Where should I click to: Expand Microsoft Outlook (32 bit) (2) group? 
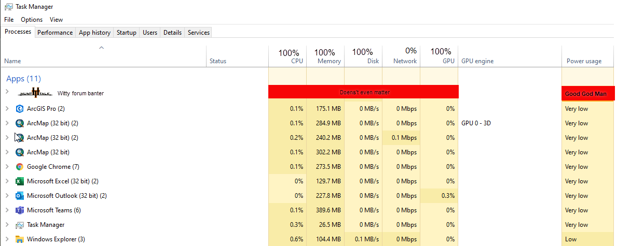coord(7,196)
